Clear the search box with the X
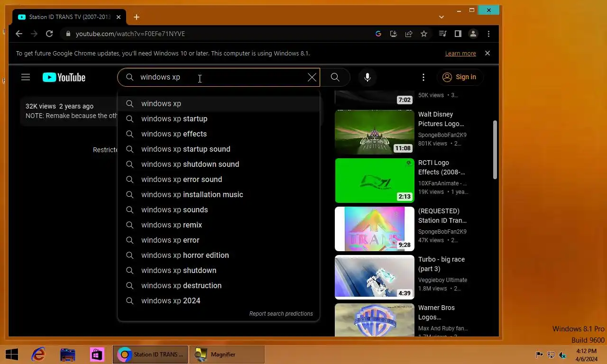 (x=312, y=77)
